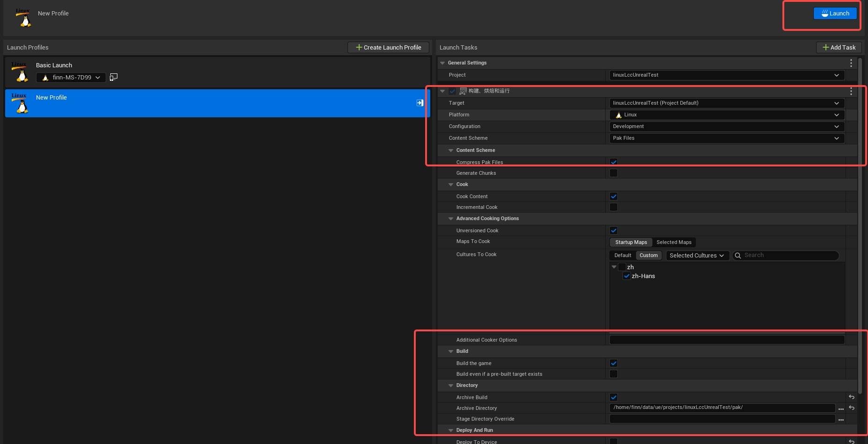Image resolution: width=868 pixels, height=444 pixels.
Task: Reset Archive Directory to default arrow icon
Action: [852, 408]
